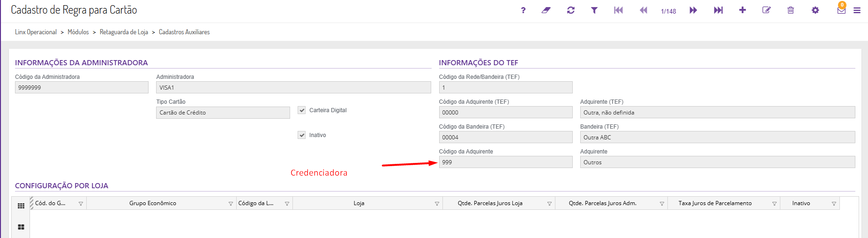The height and width of the screenshot is (238, 868).
Task: Delete record using trash icon
Action: pyautogui.click(x=791, y=10)
